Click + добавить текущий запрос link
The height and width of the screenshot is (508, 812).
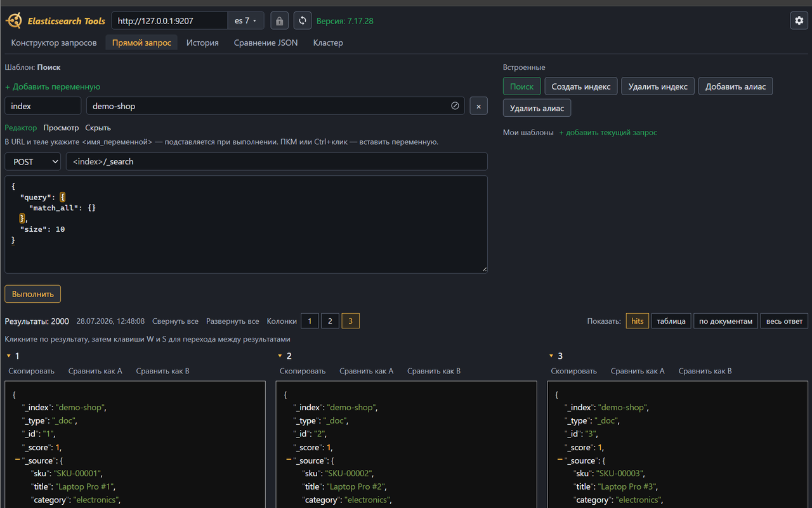608,133
